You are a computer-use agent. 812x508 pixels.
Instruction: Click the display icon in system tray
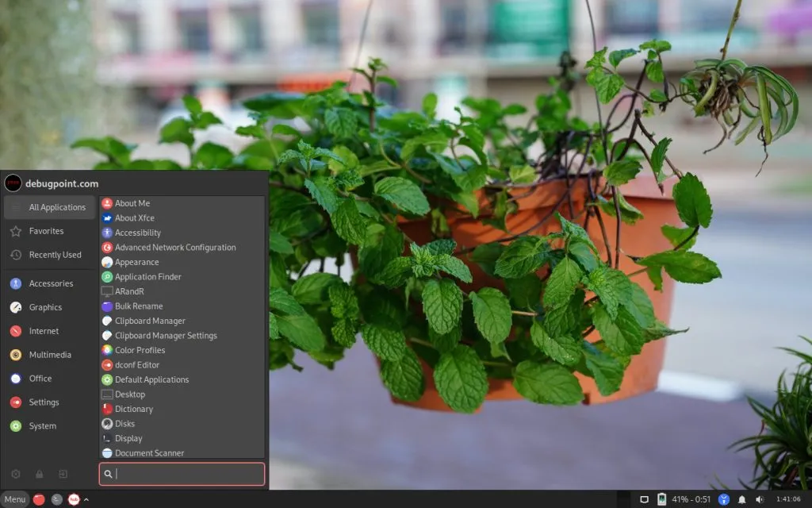pyautogui.click(x=644, y=499)
